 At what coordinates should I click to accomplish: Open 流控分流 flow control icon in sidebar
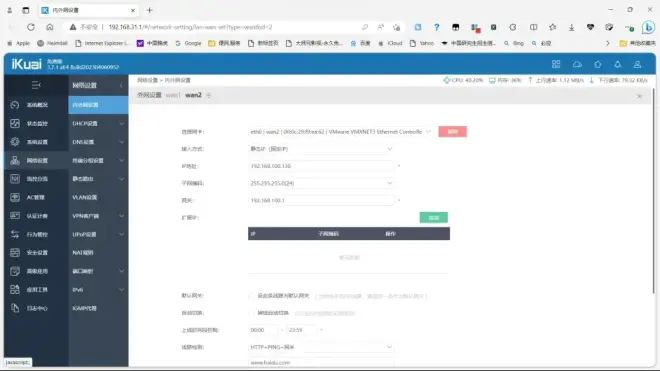[x=15, y=179]
